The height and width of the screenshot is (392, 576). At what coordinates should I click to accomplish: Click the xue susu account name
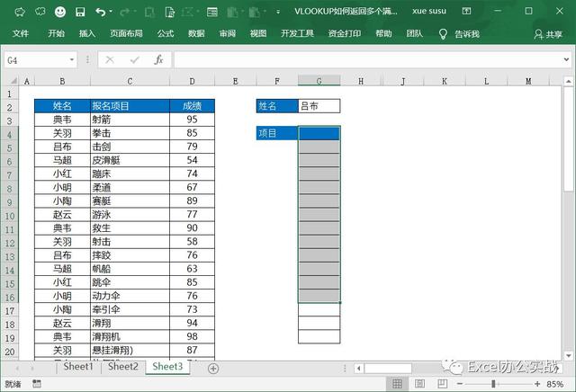(x=429, y=11)
